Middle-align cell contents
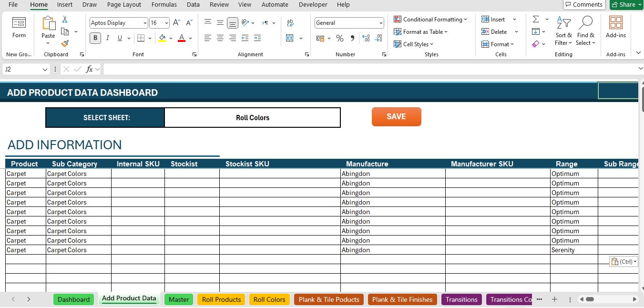This screenshot has height=308, width=644. pyautogui.click(x=220, y=23)
